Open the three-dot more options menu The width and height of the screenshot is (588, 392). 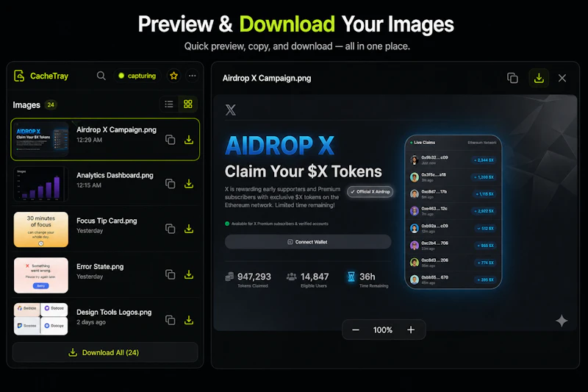[x=193, y=76]
